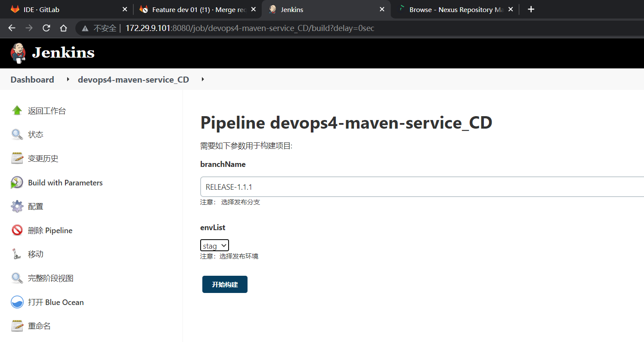Open the Dashboard breadcrumb link
This screenshot has width=644, height=342.
point(32,80)
